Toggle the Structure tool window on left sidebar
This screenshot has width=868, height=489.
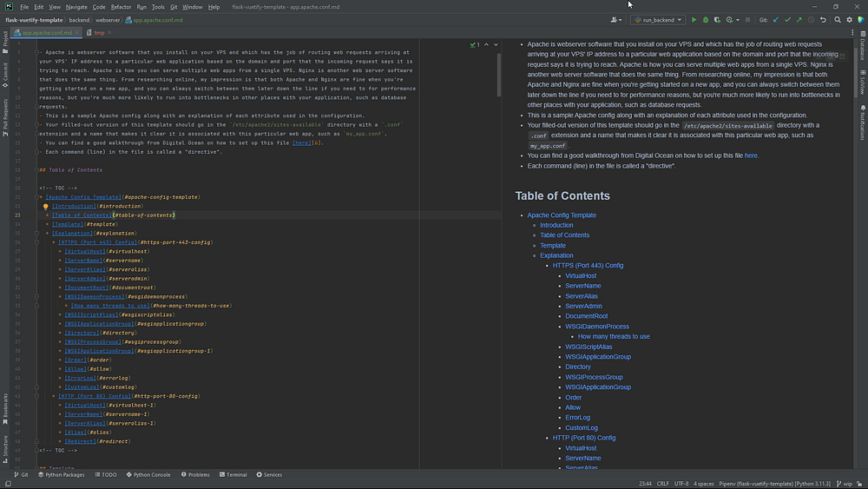5,447
